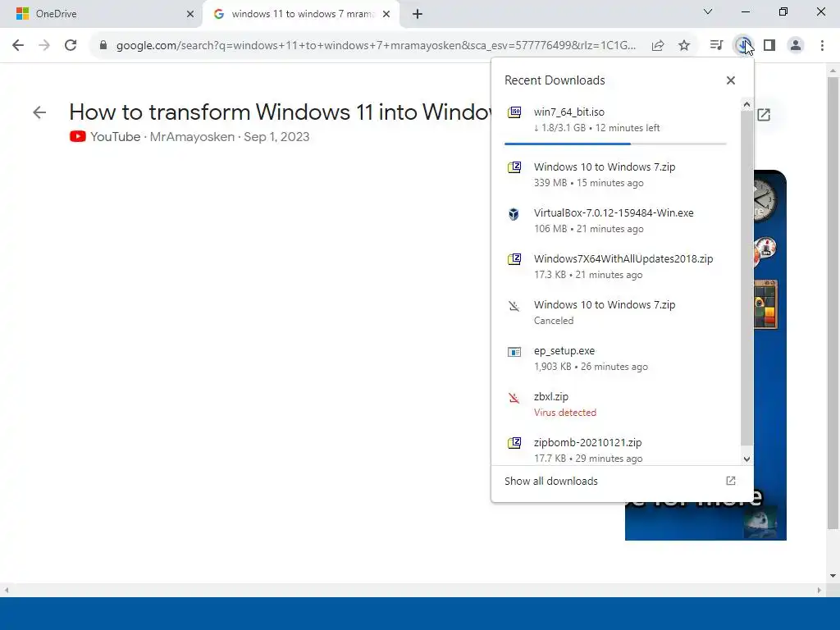Click the address bar URL
This screenshot has height=630, width=840.
point(376,46)
